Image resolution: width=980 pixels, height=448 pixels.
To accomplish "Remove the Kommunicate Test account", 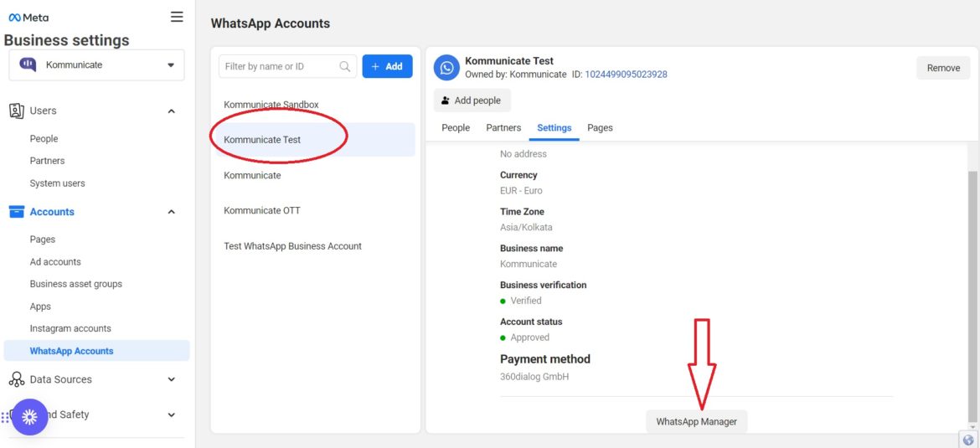I will coord(943,69).
